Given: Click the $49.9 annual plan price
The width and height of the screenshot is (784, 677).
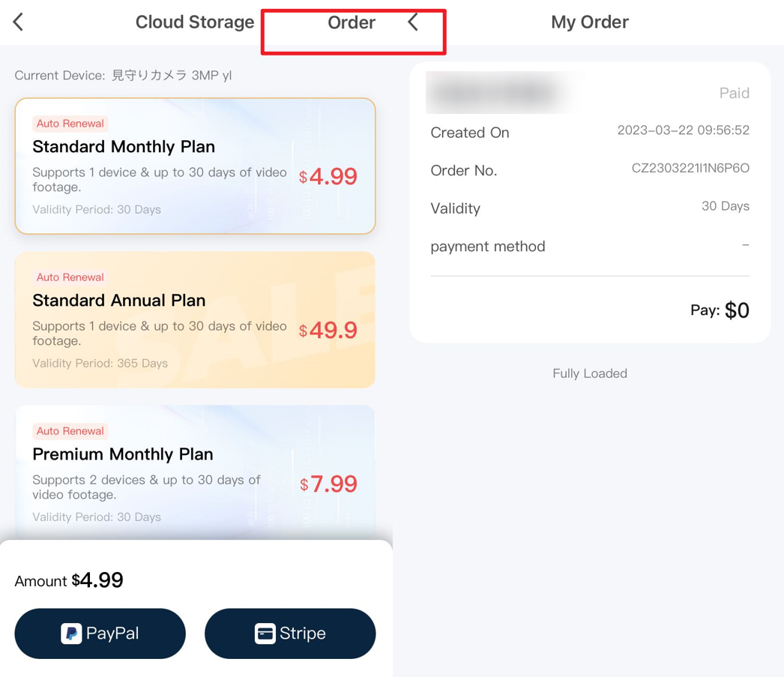Looking at the screenshot, I should (328, 330).
